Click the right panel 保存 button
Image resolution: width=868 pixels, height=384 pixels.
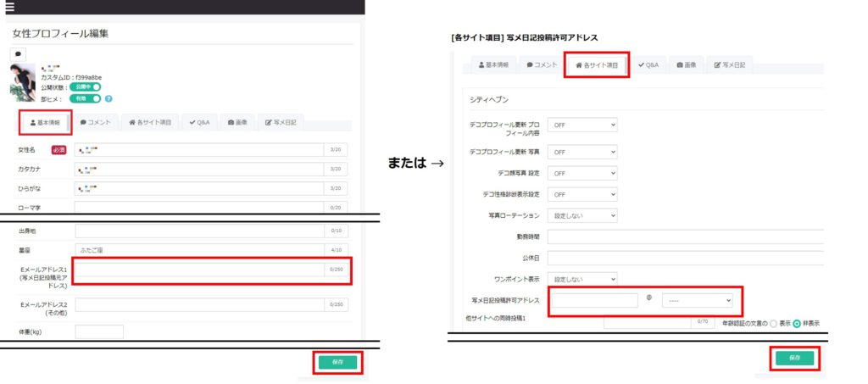[795, 358]
